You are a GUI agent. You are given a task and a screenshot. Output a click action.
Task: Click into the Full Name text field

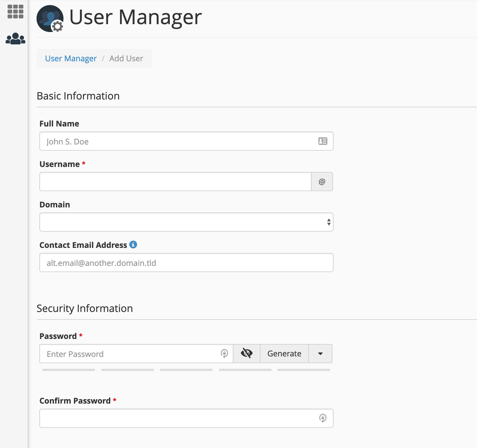pyautogui.click(x=169, y=141)
